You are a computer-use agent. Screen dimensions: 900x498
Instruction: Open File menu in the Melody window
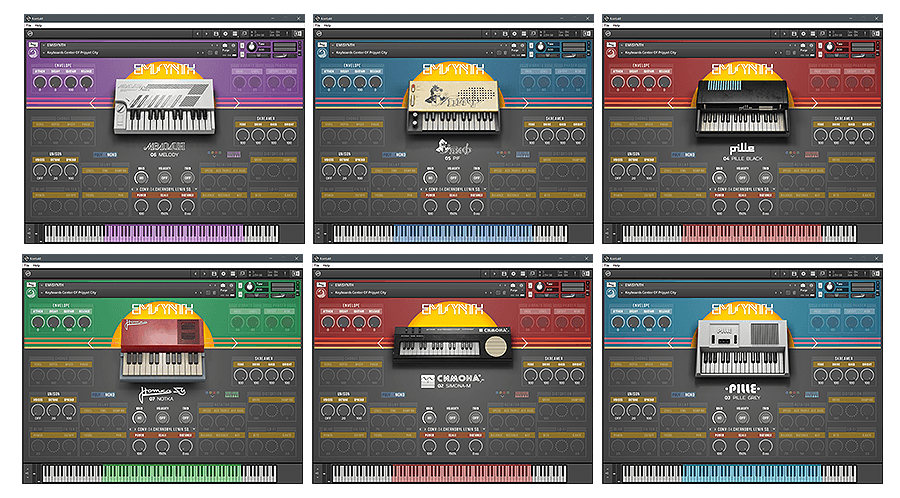(x=28, y=25)
